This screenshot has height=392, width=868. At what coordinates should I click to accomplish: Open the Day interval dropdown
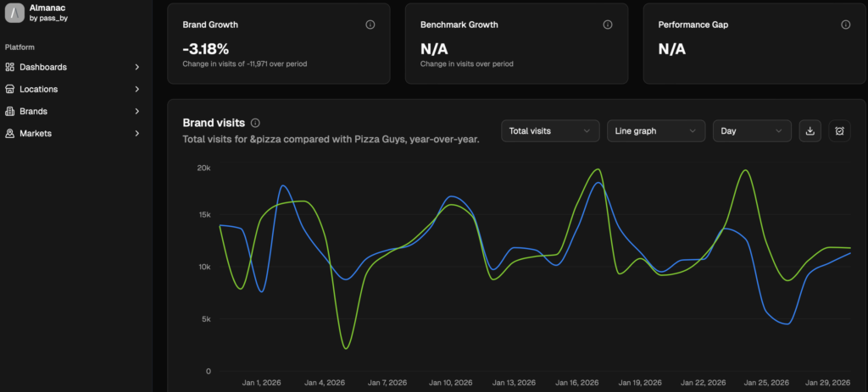(752, 131)
